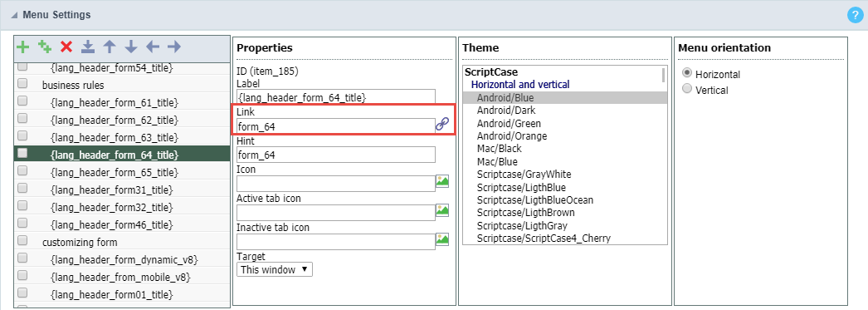Image resolution: width=868 pixels, height=310 pixels.
Task: Click the Link input field with form_64
Action: point(336,125)
